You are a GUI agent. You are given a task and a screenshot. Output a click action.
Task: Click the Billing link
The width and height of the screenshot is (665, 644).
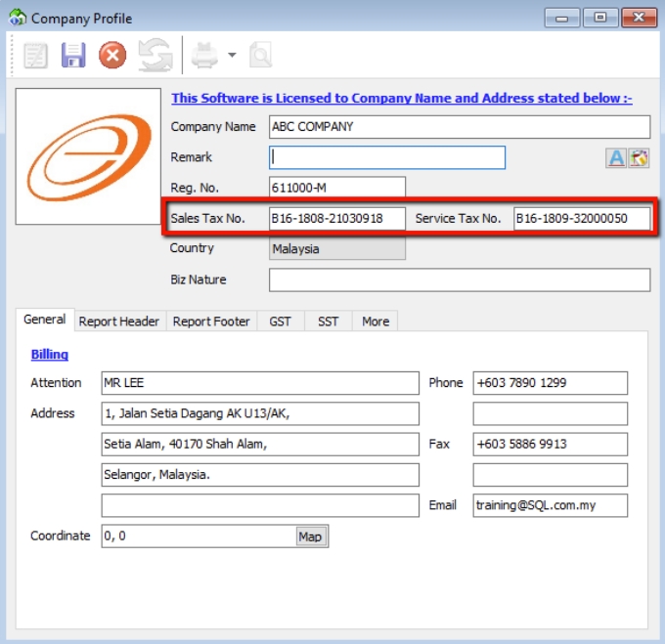49,354
